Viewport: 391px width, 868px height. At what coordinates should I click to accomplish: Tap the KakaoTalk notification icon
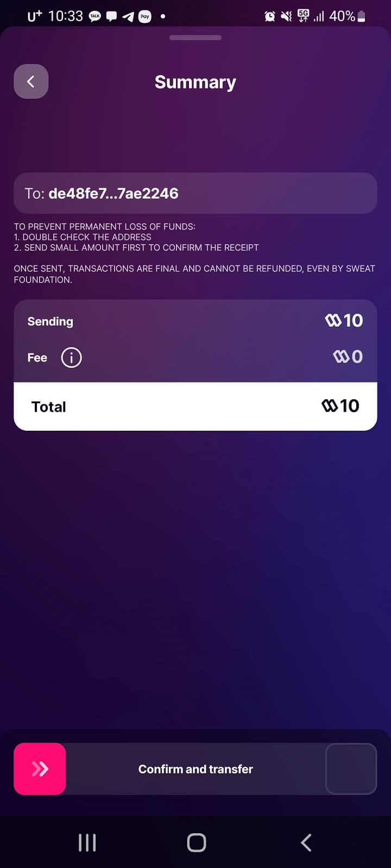pos(94,16)
